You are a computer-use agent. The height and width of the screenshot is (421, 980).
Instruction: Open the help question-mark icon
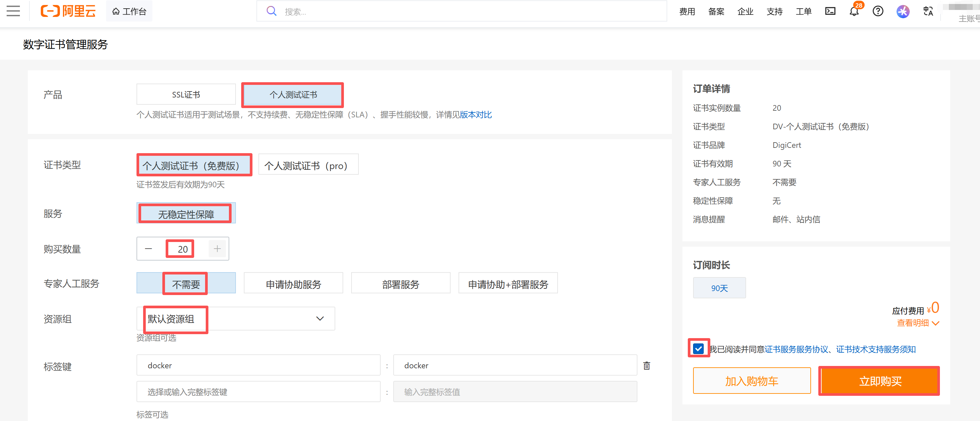(x=878, y=11)
